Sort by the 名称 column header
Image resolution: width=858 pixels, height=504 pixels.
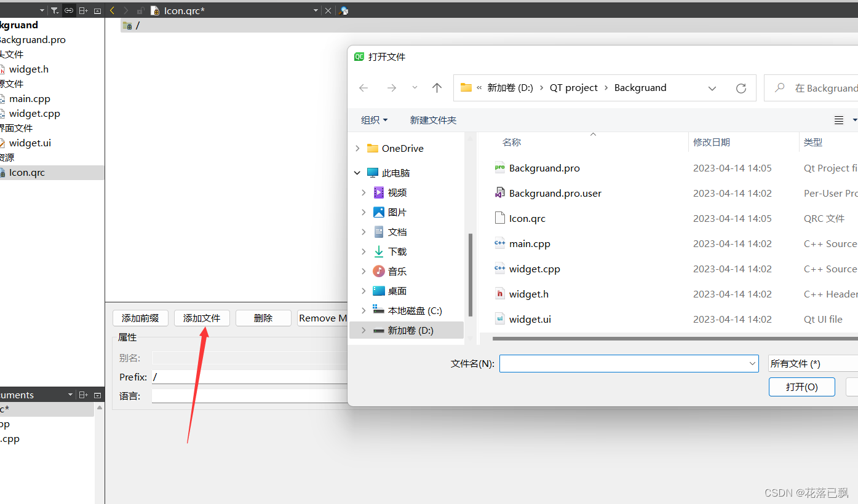(x=512, y=142)
